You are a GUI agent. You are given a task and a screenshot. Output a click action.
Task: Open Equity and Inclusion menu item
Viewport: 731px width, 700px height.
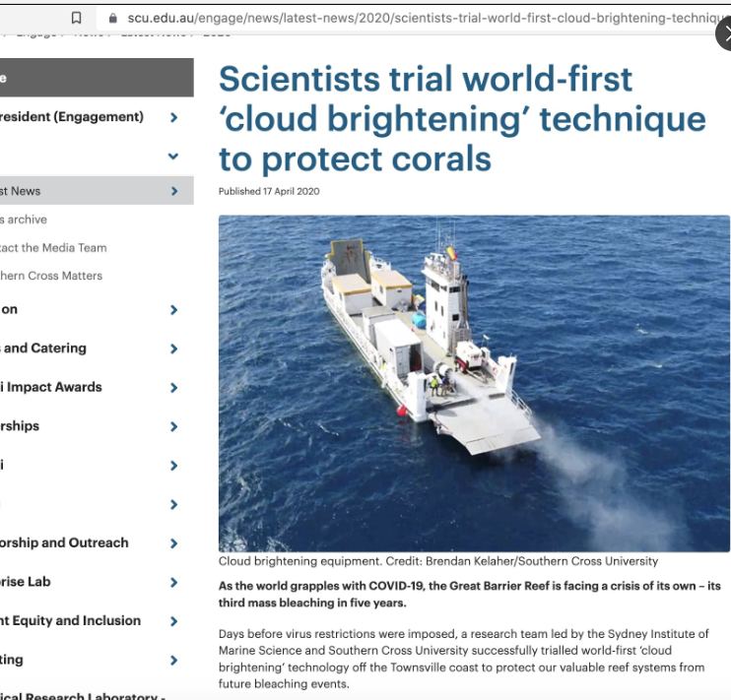tap(70, 620)
